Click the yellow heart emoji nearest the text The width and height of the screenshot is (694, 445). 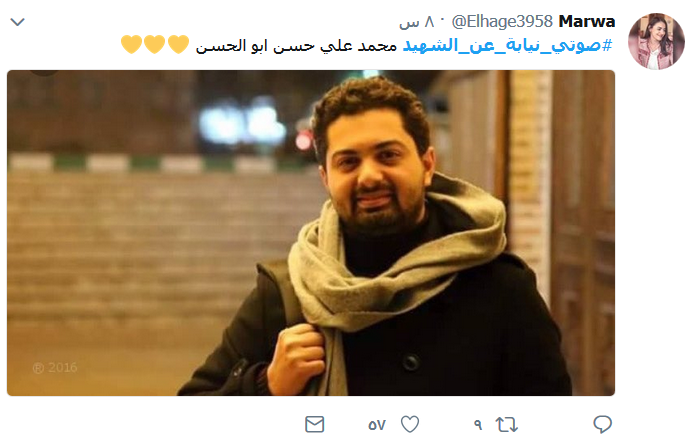(178, 44)
